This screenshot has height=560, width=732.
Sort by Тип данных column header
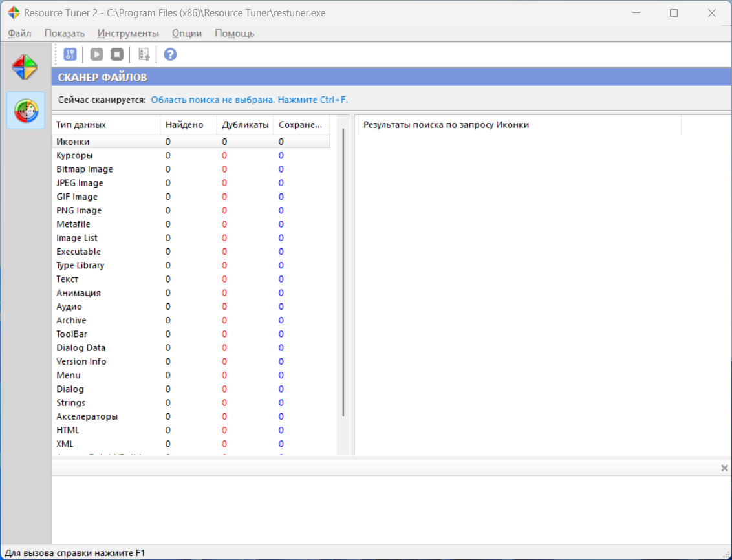[x=106, y=125]
